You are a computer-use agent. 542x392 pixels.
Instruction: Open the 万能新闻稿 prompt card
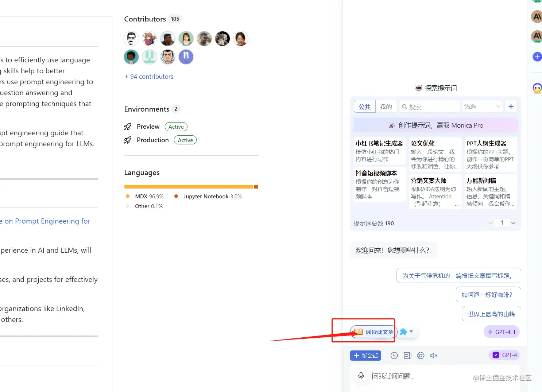(490, 192)
